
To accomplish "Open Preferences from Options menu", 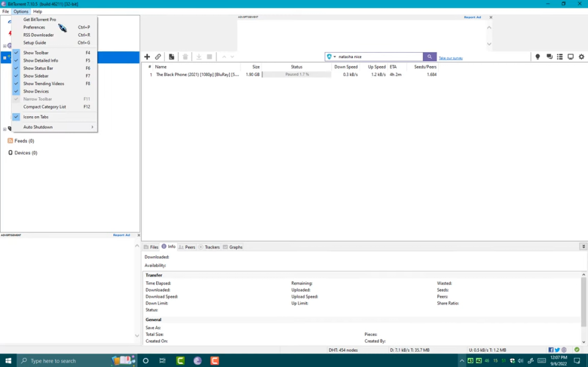I will click(54, 27).
